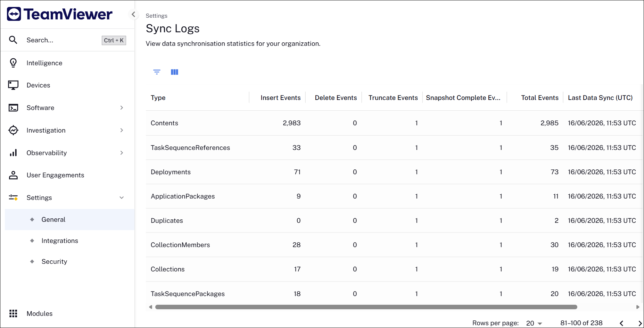The width and height of the screenshot is (644, 328).
Task: Expand the Investigation submenu chevron
Action: (122, 130)
